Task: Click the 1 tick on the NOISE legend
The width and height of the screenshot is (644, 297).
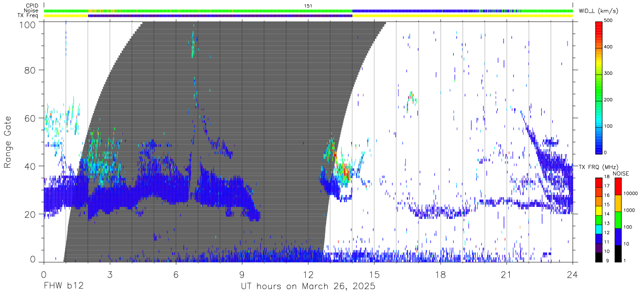Action: tap(626, 260)
